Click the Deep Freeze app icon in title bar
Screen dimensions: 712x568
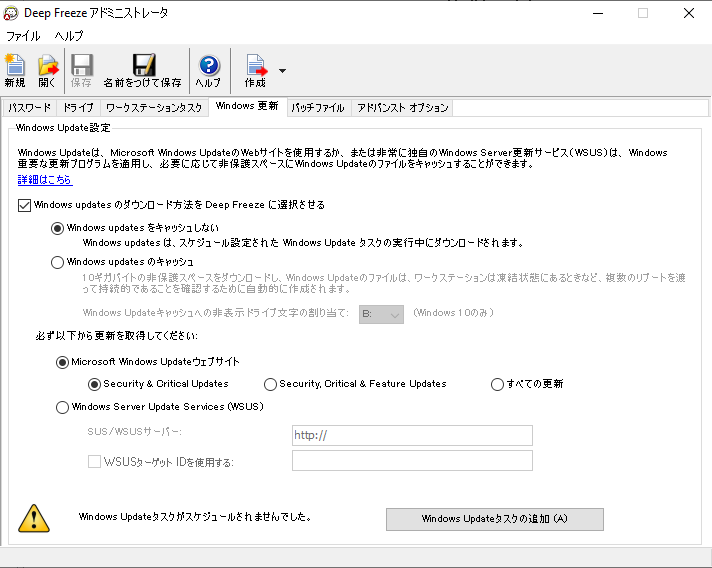pyautogui.click(x=10, y=13)
